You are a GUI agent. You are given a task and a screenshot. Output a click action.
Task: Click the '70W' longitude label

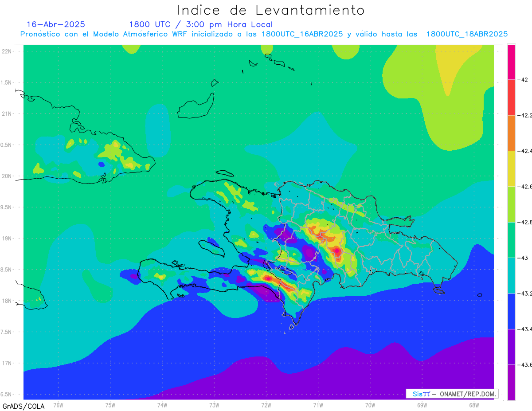coord(370,405)
